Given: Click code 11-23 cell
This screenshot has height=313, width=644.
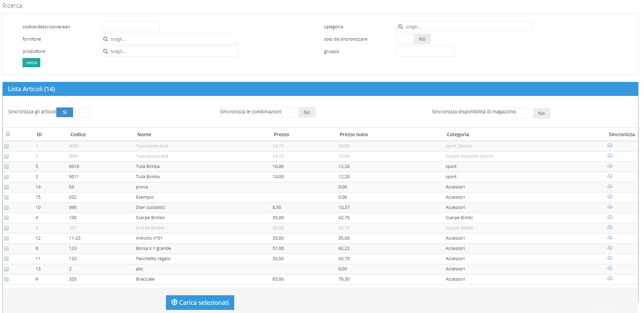Looking at the screenshot, I should (75, 238).
